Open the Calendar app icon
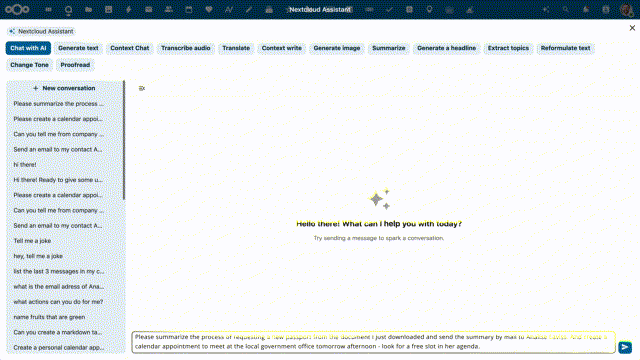 (189, 9)
